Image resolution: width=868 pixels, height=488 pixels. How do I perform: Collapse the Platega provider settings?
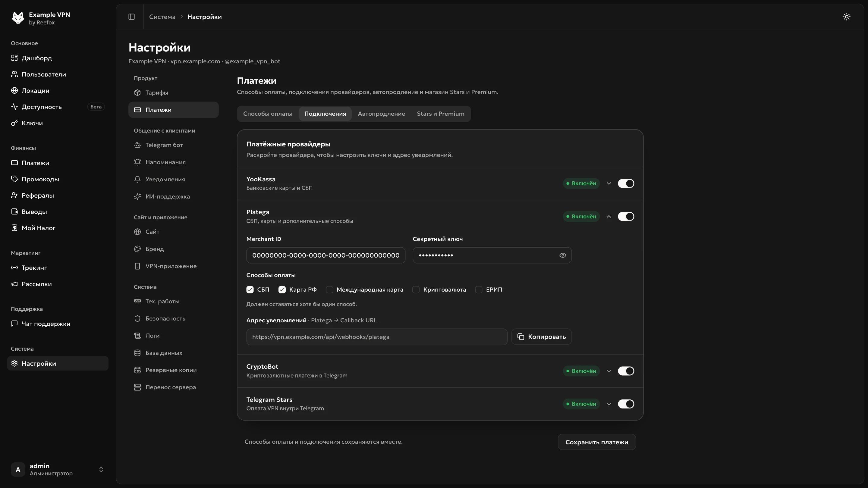coord(609,216)
